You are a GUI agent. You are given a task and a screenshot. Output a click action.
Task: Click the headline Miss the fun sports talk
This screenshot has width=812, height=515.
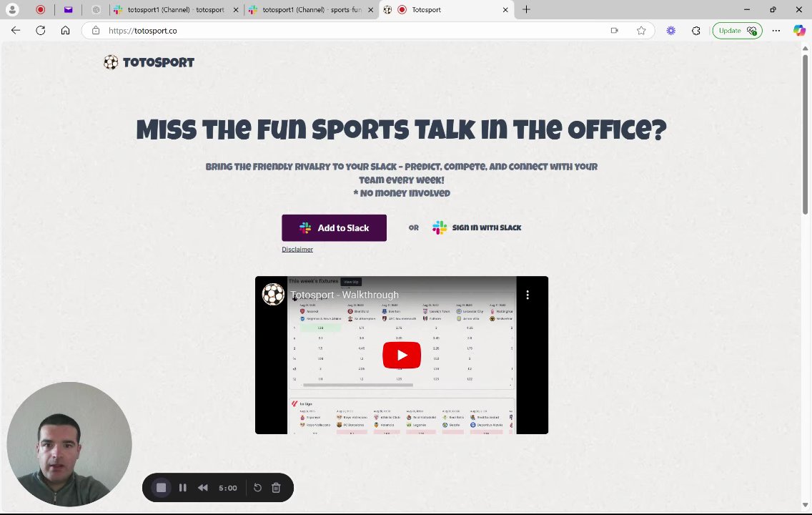point(401,129)
